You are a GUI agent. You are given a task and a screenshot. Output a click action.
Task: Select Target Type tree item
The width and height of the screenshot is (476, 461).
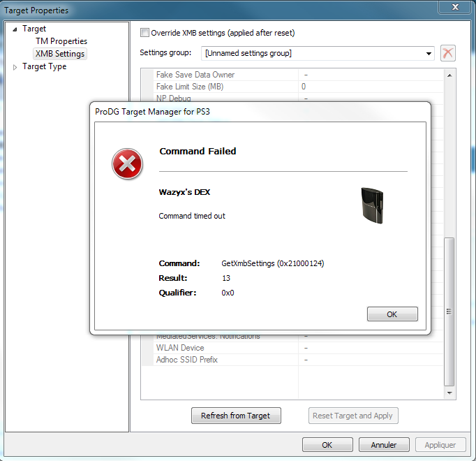click(45, 66)
